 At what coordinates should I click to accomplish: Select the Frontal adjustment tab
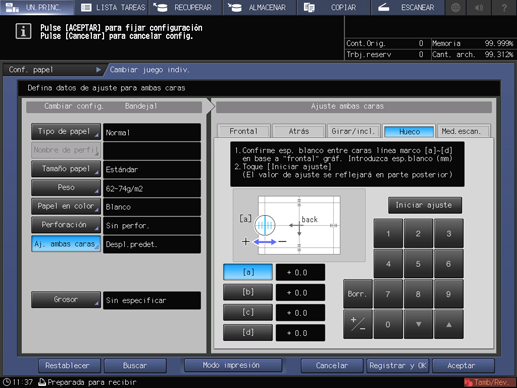click(x=243, y=131)
